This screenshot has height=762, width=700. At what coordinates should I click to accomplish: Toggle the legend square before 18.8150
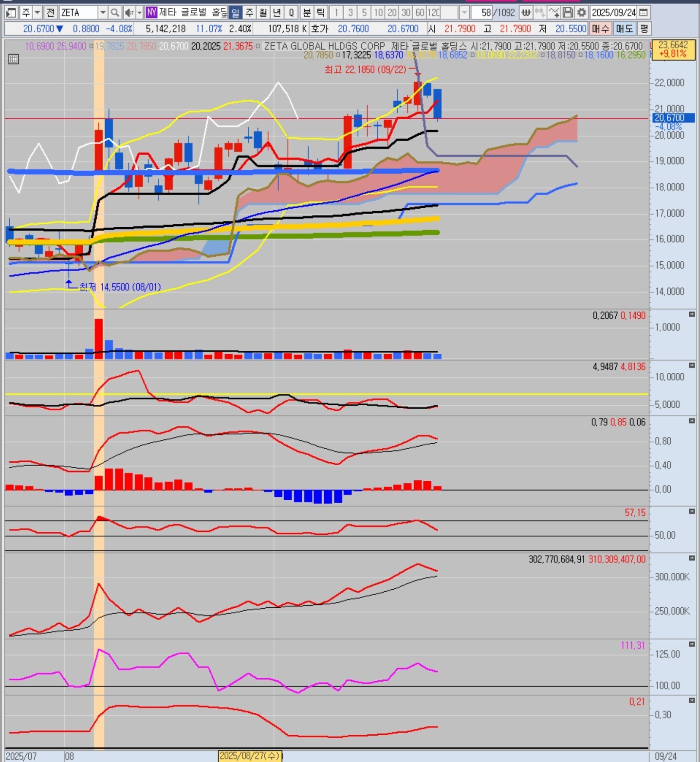pyautogui.click(x=543, y=55)
